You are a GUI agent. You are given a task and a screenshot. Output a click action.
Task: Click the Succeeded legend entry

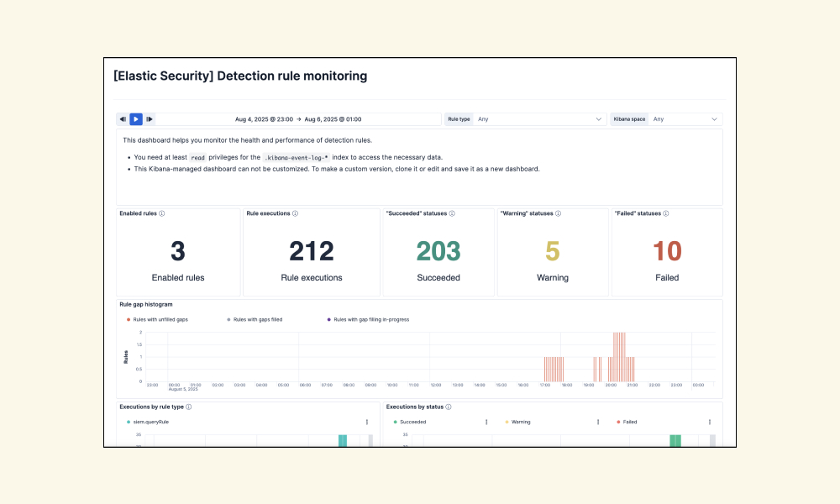point(410,422)
